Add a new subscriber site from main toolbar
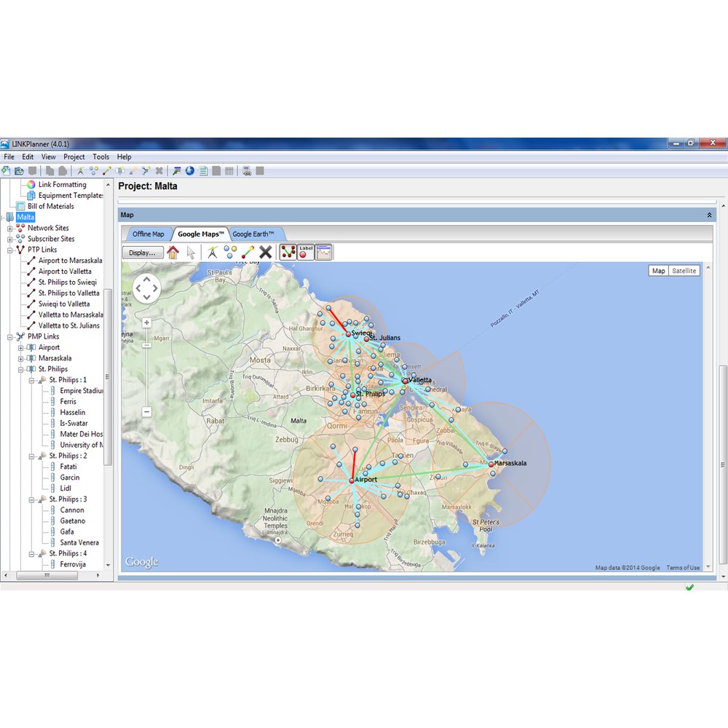This screenshot has width=728, height=728. (94, 171)
